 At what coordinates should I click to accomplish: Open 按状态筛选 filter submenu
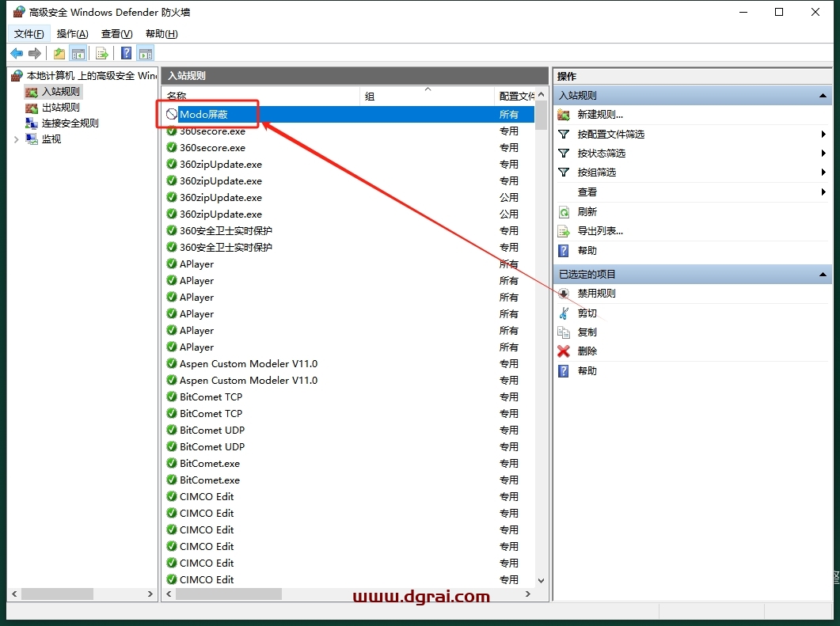click(601, 154)
